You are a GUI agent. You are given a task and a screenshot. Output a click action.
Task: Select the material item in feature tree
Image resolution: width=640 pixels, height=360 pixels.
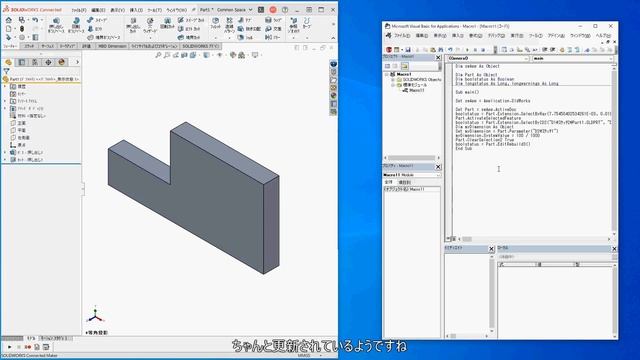point(28,116)
